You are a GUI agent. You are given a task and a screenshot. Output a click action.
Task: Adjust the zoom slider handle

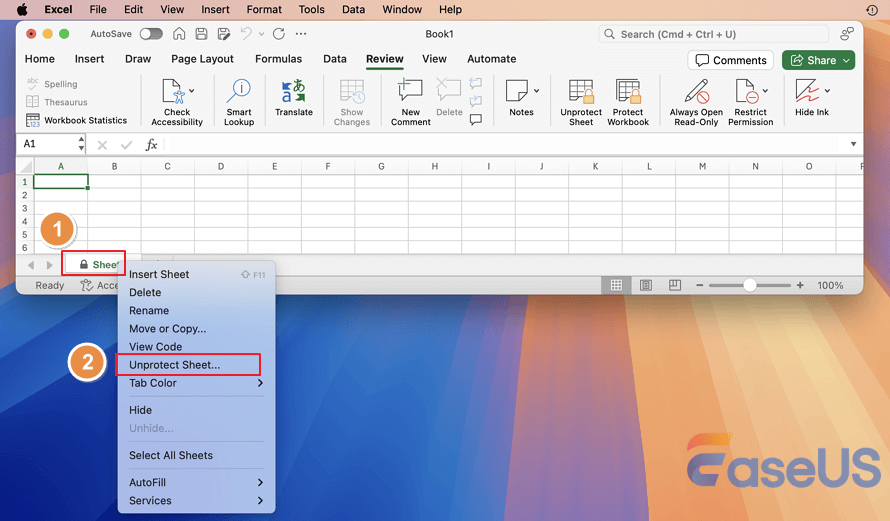pos(750,285)
